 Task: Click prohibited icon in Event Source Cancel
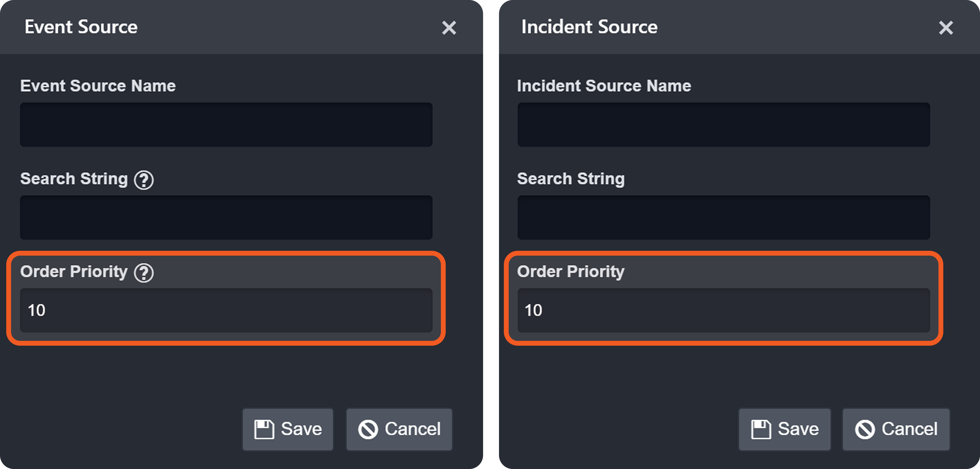(x=368, y=429)
